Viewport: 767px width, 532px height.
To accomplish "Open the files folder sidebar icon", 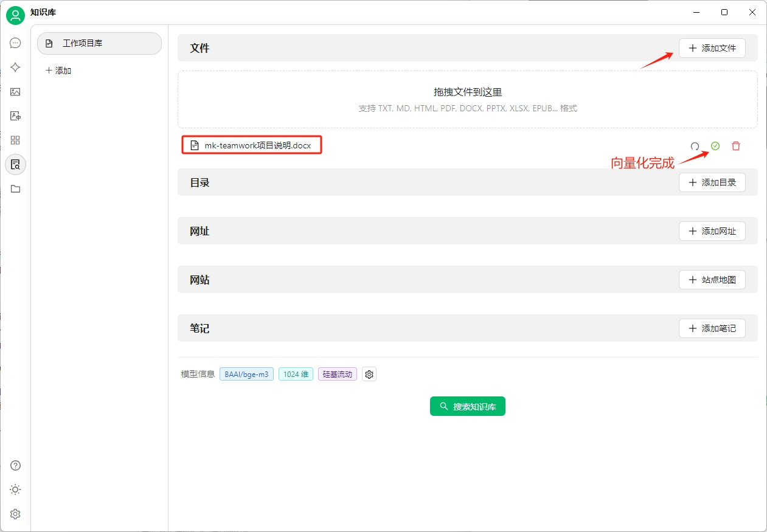I will [x=15, y=189].
